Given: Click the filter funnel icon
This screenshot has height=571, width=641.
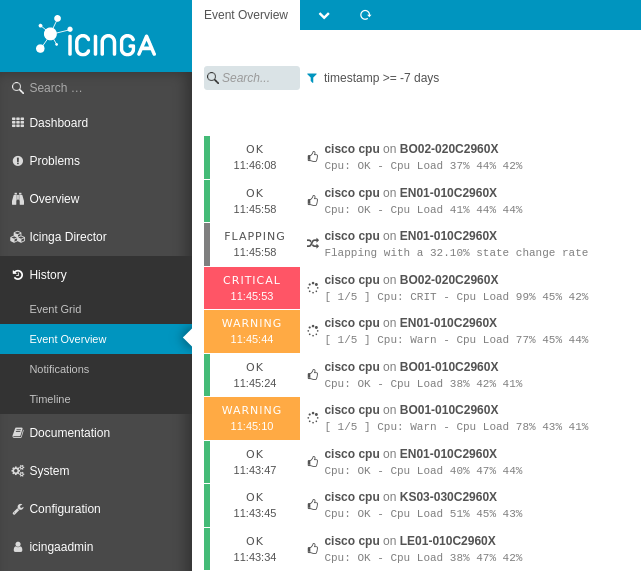Looking at the screenshot, I should 312,78.
